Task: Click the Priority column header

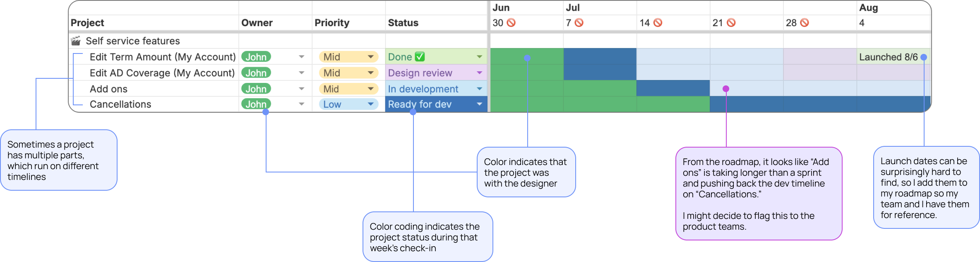Action: tap(332, 23)
